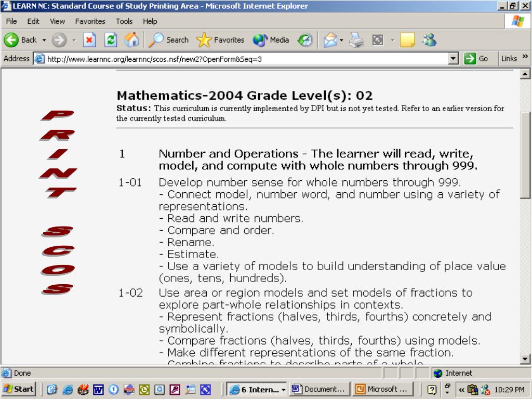532x399 pixels.
Task: Open the View menu
Action: 57,21
